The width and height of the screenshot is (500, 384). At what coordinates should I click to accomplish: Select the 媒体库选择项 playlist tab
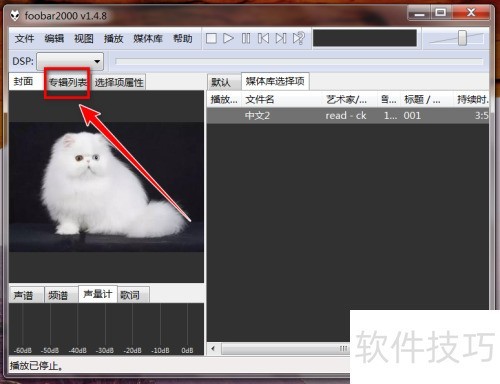pyautogui.click(x=275, y=81)
